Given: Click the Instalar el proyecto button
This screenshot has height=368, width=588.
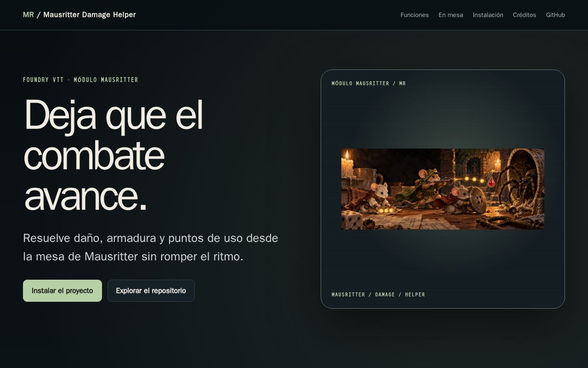Looking at the screenshot, I should 62,291.
